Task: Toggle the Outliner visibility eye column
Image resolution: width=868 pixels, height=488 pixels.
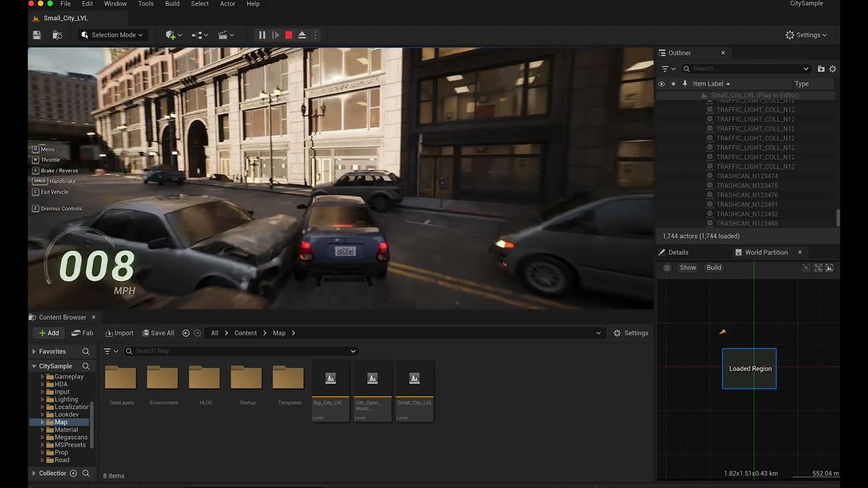Action: tap(662, 84)
